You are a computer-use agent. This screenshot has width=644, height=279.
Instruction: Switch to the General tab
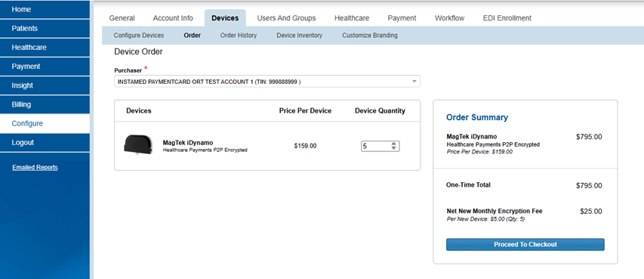pyautogui.click(x=122, y=18)
